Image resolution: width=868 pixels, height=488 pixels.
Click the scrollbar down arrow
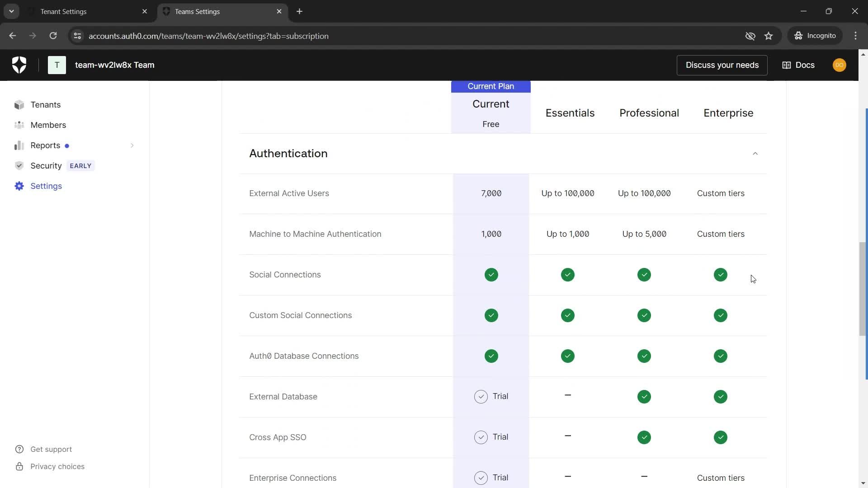click(863, 483)
